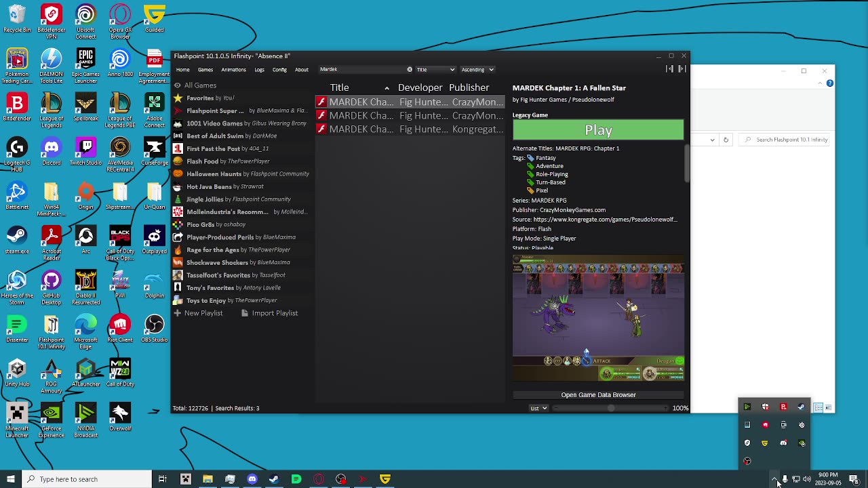Clear the Mardek search with the X icon

point(410,69)
